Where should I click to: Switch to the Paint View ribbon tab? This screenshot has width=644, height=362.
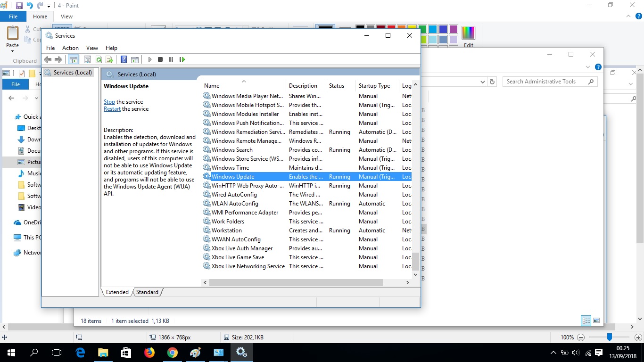point(66,16)
